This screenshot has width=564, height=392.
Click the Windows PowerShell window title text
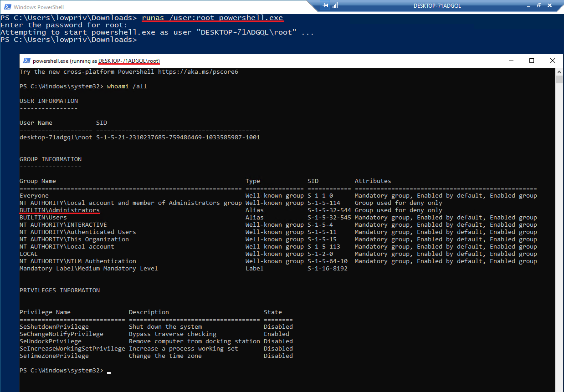[38, 7]
